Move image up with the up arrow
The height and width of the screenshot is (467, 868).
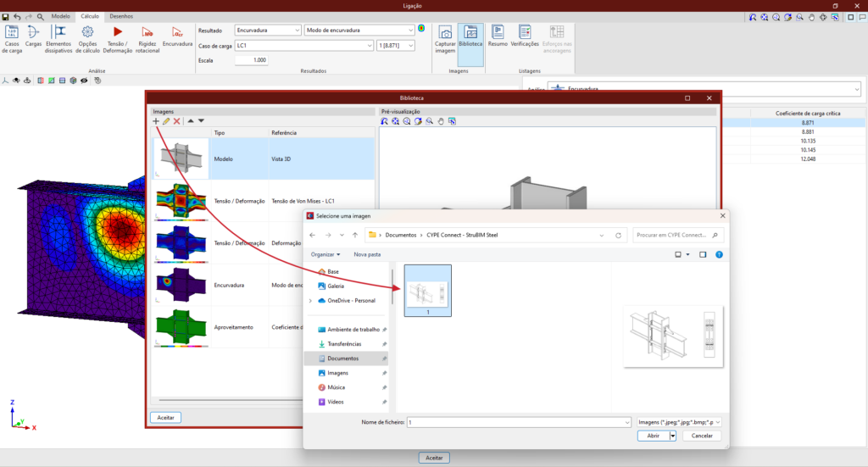[x=191, y=120]
